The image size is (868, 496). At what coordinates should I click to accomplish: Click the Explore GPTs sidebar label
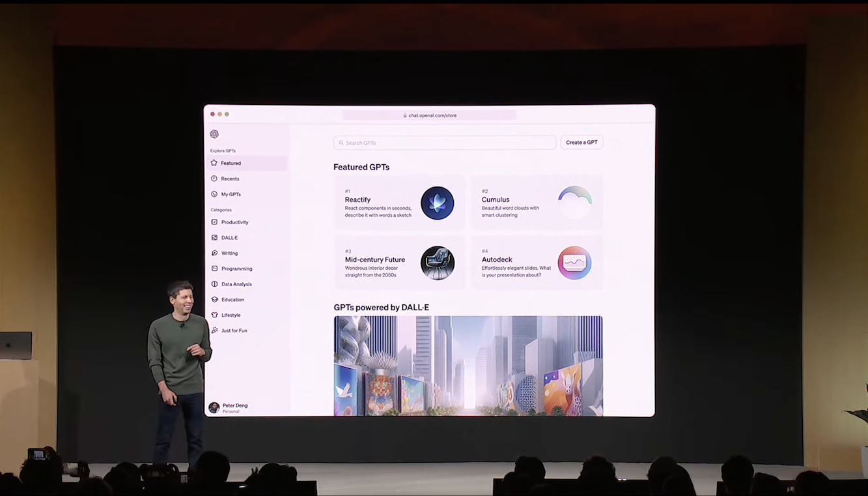(x=223, y=151)
